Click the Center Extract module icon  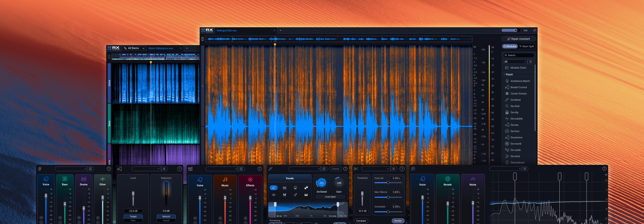point(507,94)
